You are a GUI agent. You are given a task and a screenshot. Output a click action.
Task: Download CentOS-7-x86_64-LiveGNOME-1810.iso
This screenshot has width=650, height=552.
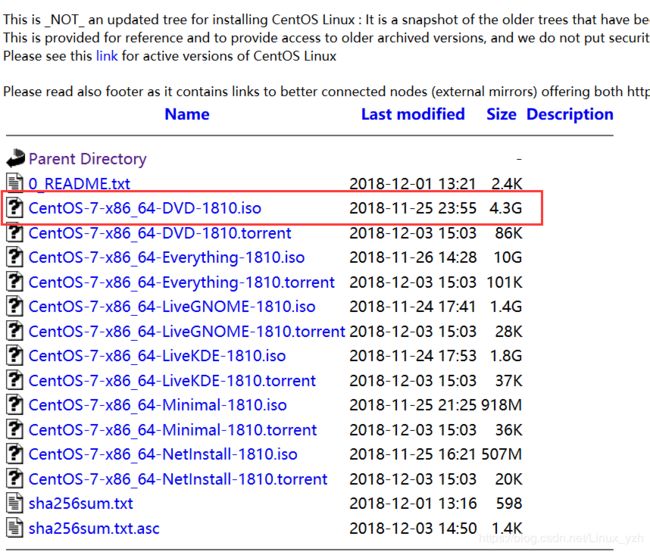click(172, 307)
